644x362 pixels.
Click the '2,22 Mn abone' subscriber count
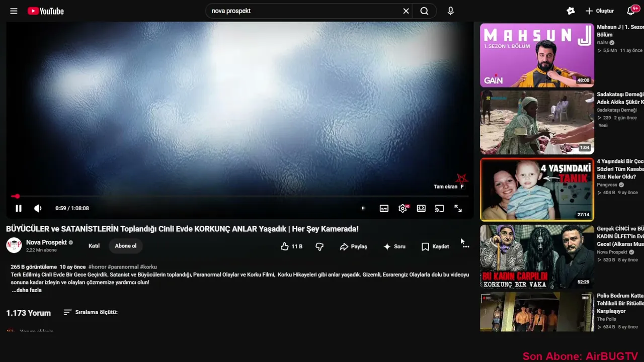[x=41, y=250]
